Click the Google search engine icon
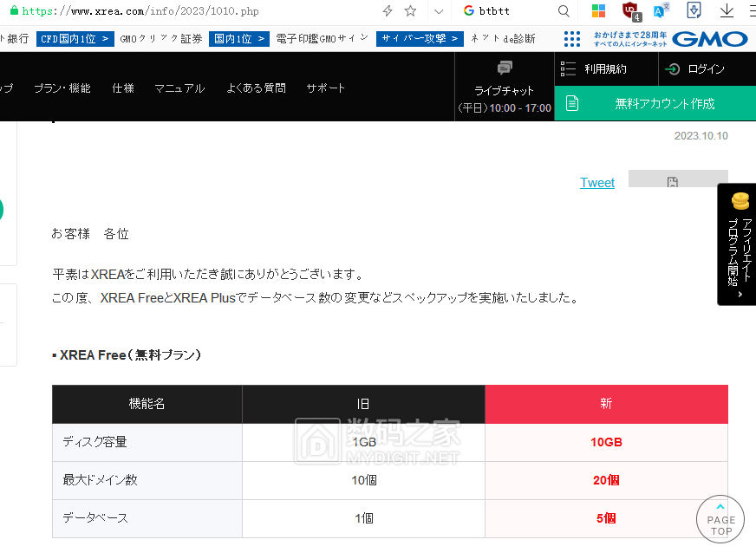756x546 pixels. [x=469, y=10]
